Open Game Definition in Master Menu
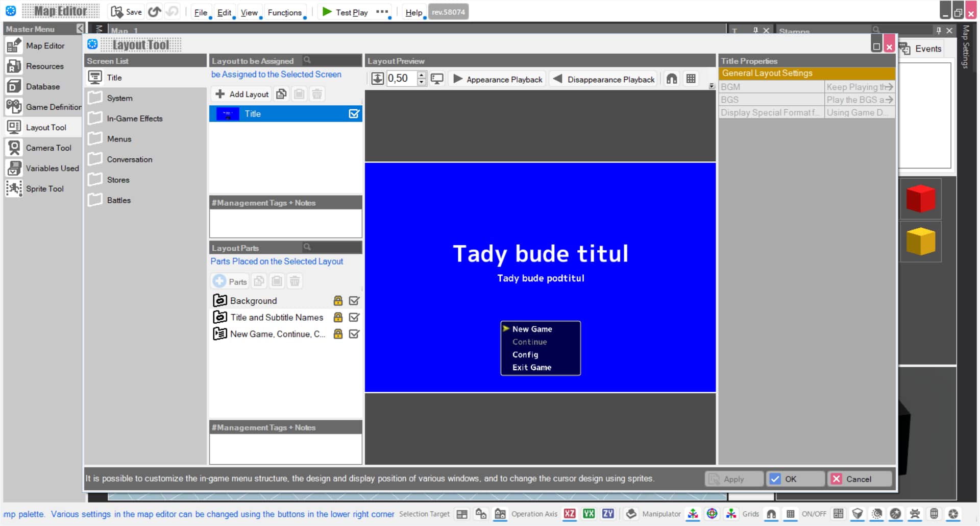The width and height of the screenshot is (980, 526). click(x=43, y=107)
